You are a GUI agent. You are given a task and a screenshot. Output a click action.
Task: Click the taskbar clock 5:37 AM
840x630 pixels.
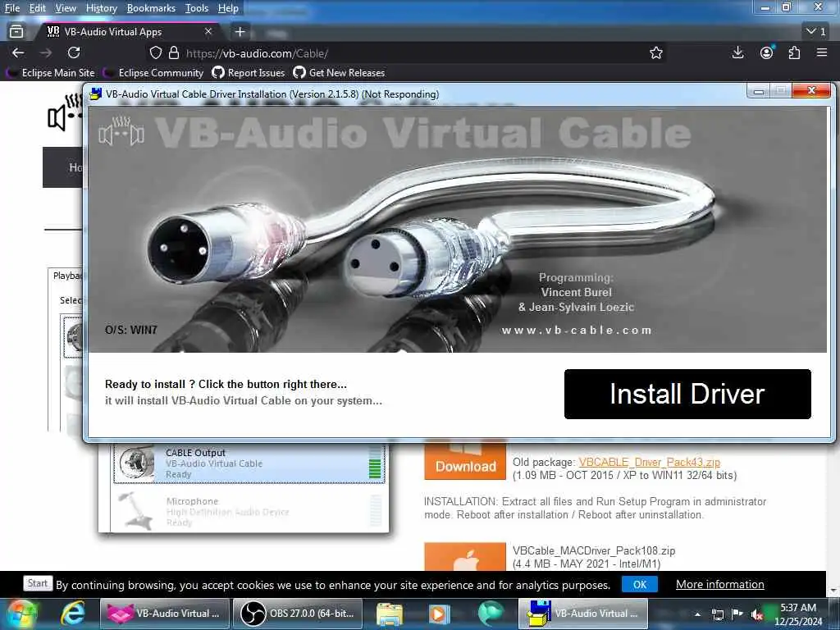pyautogui.click(x=798, y=608)
